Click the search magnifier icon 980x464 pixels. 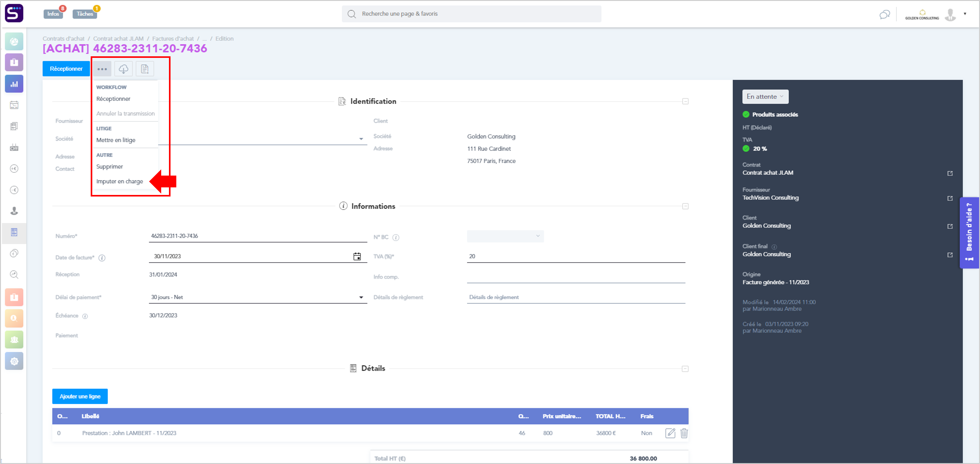351,14
